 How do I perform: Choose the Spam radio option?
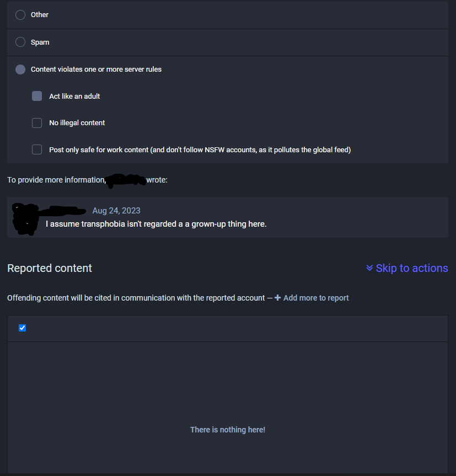pos(20,42)
